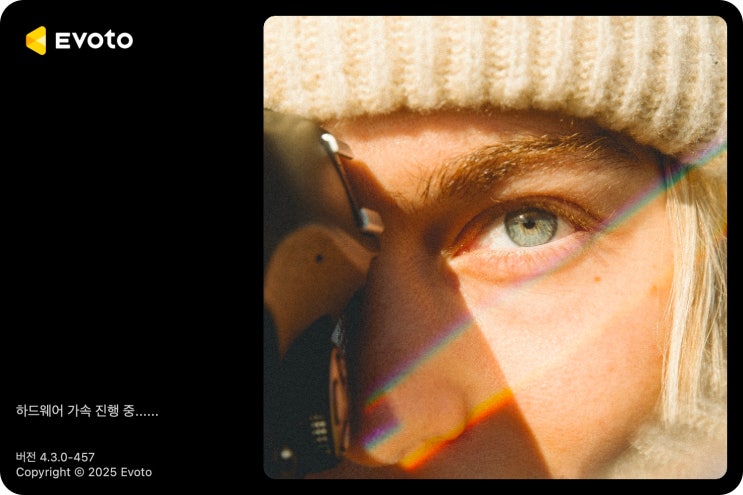Click the yellow Evoto logo icon
743x495 pixels.
(36, 40)
